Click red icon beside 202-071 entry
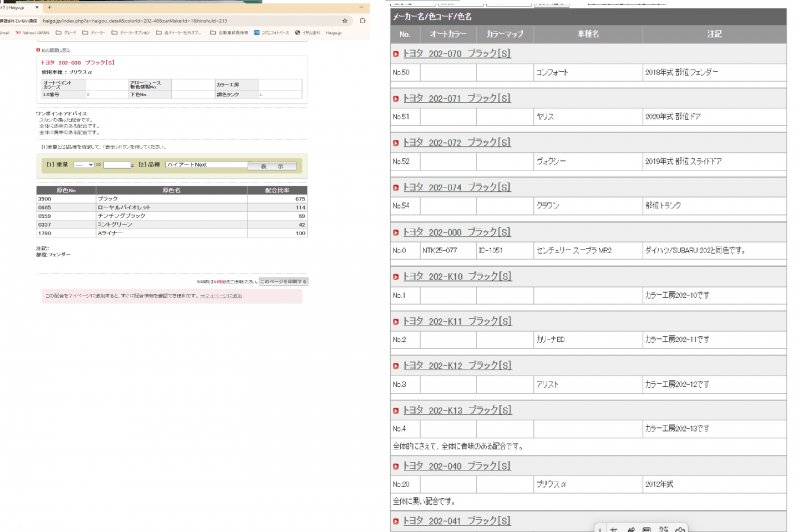This screenshot has height=532, width=800. coord(395,98)
